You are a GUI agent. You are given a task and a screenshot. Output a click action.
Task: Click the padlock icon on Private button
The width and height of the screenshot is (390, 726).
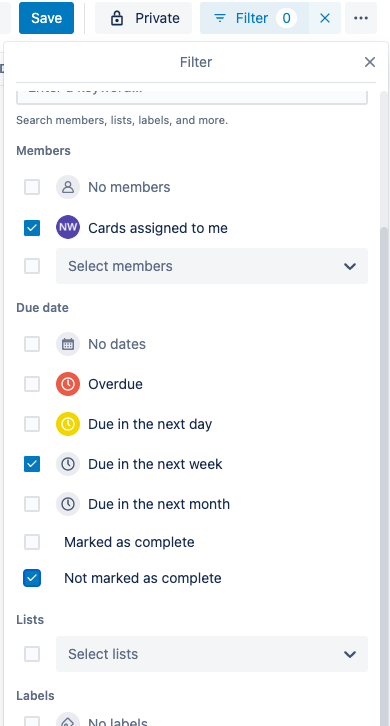pos(117,18)
